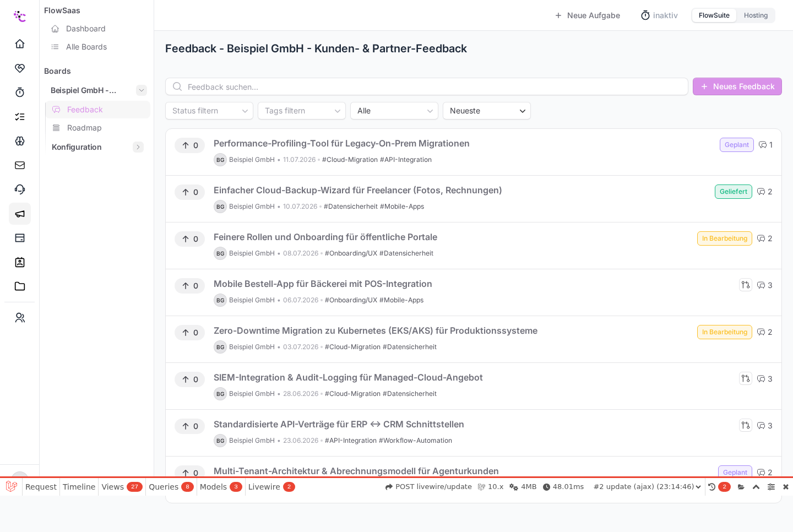
Task: Open comments on Feinere Rollen row
Action: pos(765,238)
